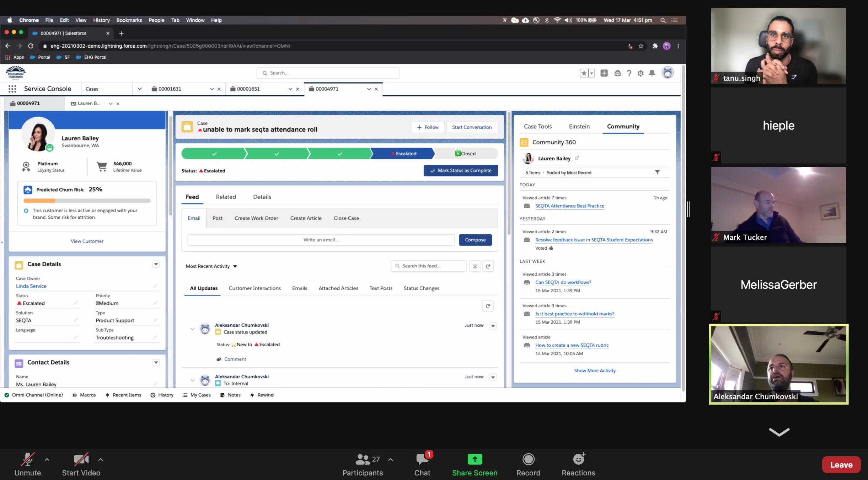The image size is (868, 480).
Task: Open the App Launcher grid icon
Action: click(12, 89)
